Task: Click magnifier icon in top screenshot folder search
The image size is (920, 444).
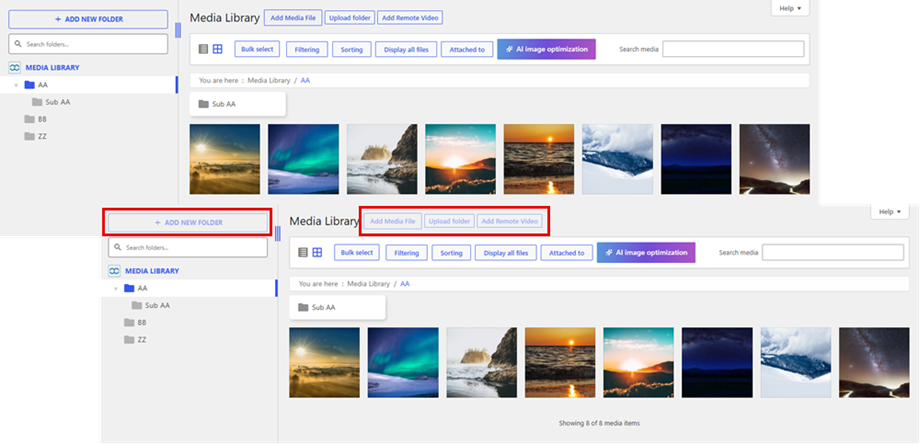Action: [x=18, y=44]
